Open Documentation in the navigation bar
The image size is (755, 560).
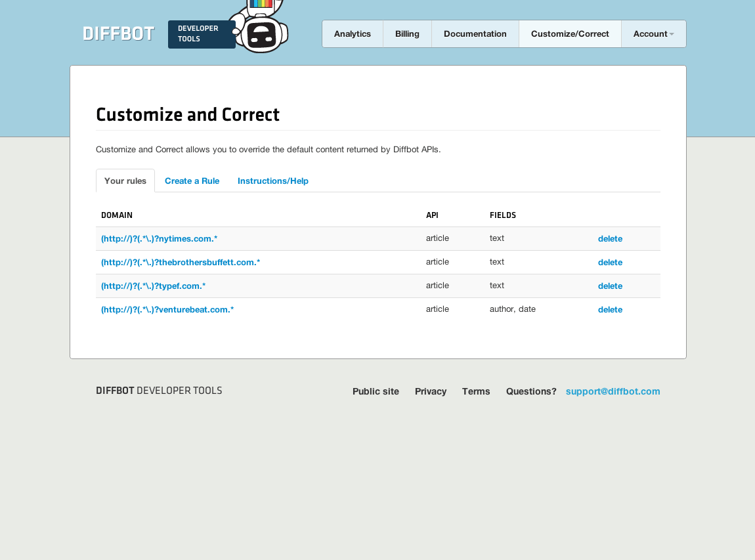click(x=475, y=34)
